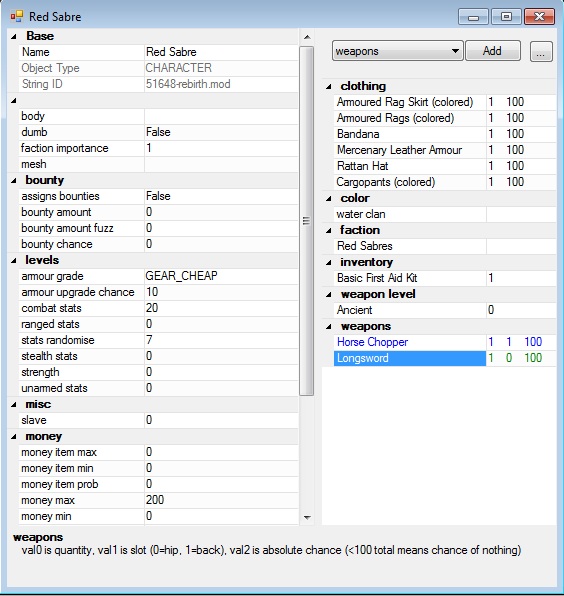
Task: Click the property list scroll up arrow
Action: [x=307, y=37]
